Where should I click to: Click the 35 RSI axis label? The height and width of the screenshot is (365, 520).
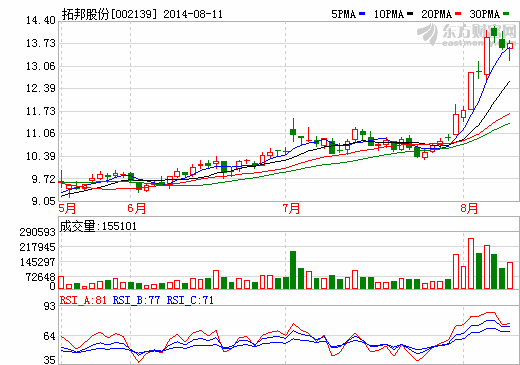[50, 360]
